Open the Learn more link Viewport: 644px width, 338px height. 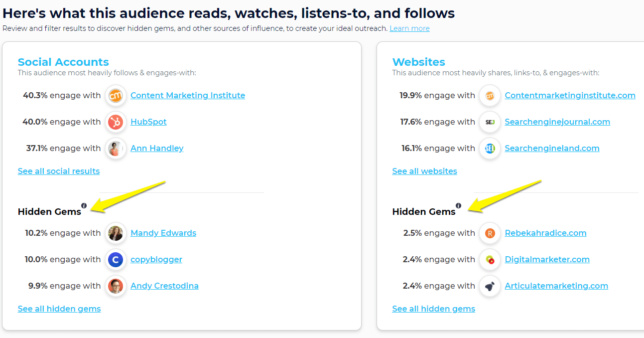click(409, 28)
